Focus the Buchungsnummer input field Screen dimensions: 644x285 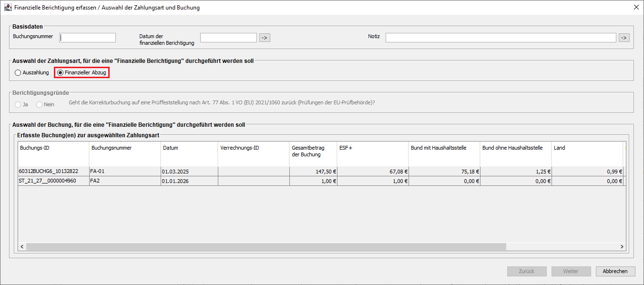tap(88, 38)
